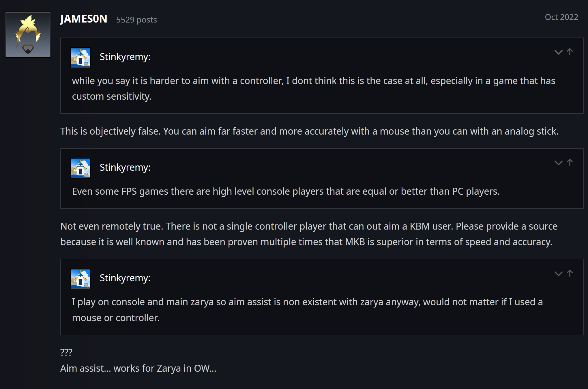Jump to quoted post about console players
The width and height of the screenshot is (588, 389).
point(570,162)
